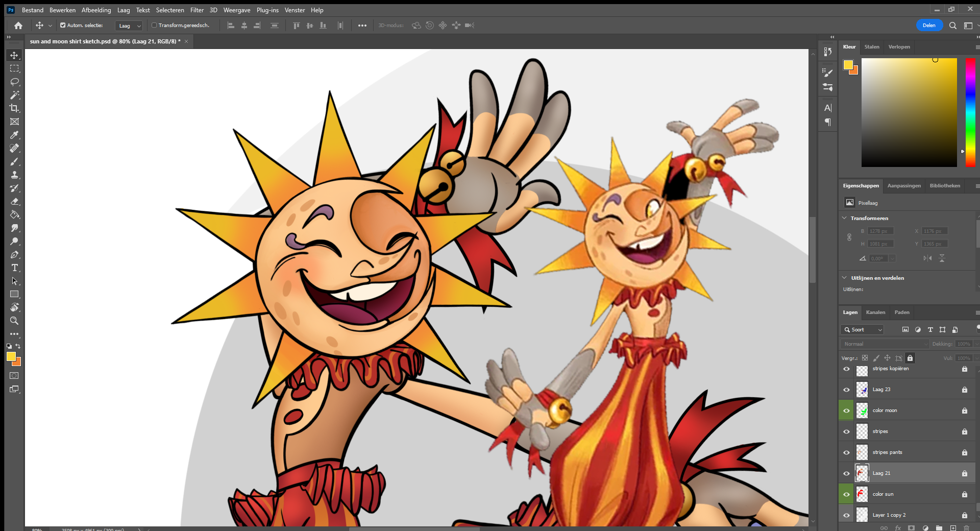Select the Magic Wand tool

14,95
